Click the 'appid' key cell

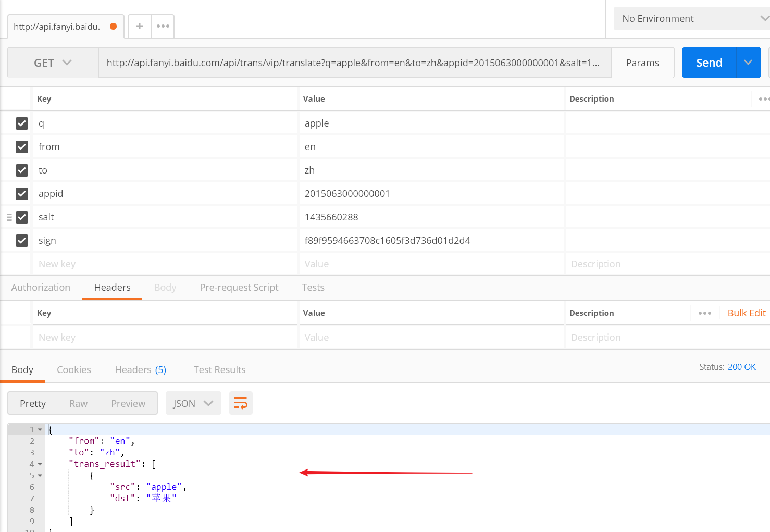[166, 194]
